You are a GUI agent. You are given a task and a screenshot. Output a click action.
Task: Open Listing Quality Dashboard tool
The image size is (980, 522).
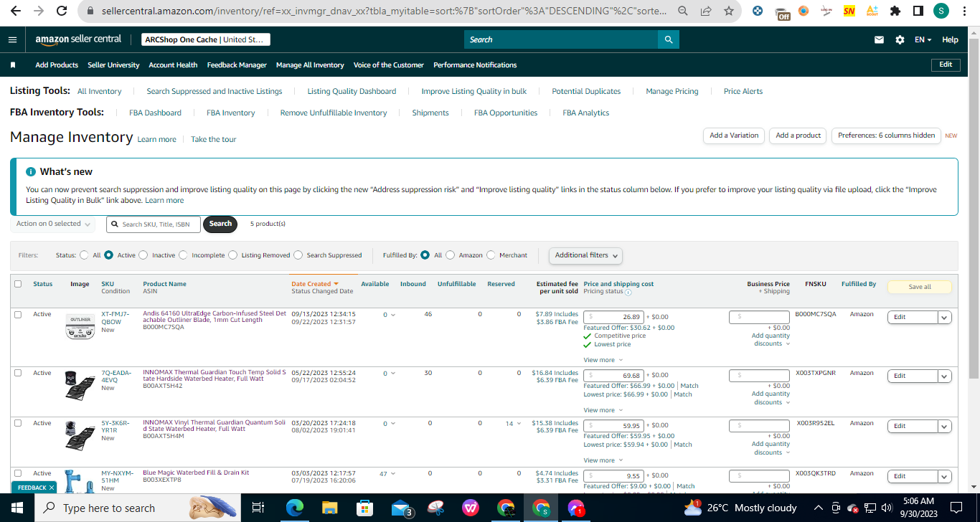(x=352, y=91)
